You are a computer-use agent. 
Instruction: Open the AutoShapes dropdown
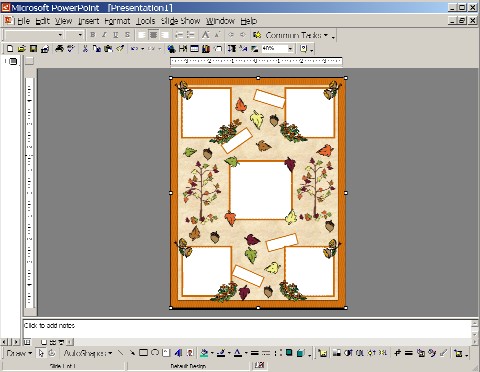click(x=88, y=353)
